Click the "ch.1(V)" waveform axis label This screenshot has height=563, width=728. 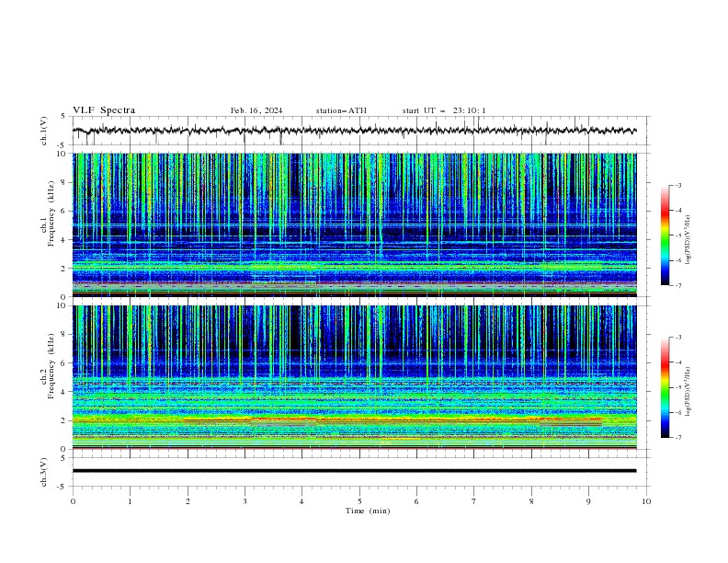[x=44, y=131]
